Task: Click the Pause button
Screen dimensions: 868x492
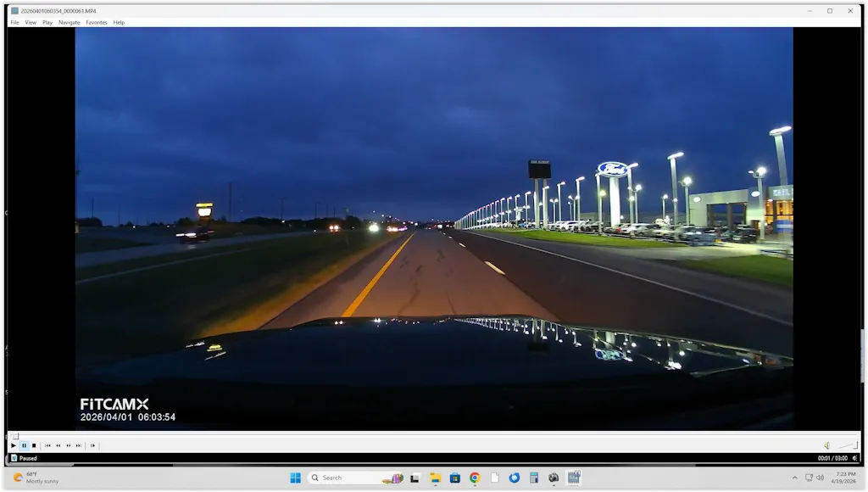Action: pos(24,445)
